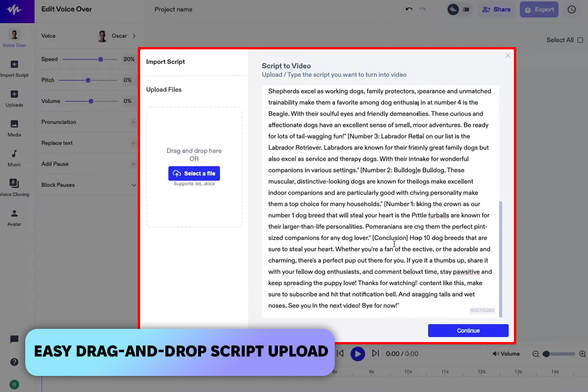Play the voice over
Image resolution: width=588 pixels, height=392 pixels.
pos(358,354)
